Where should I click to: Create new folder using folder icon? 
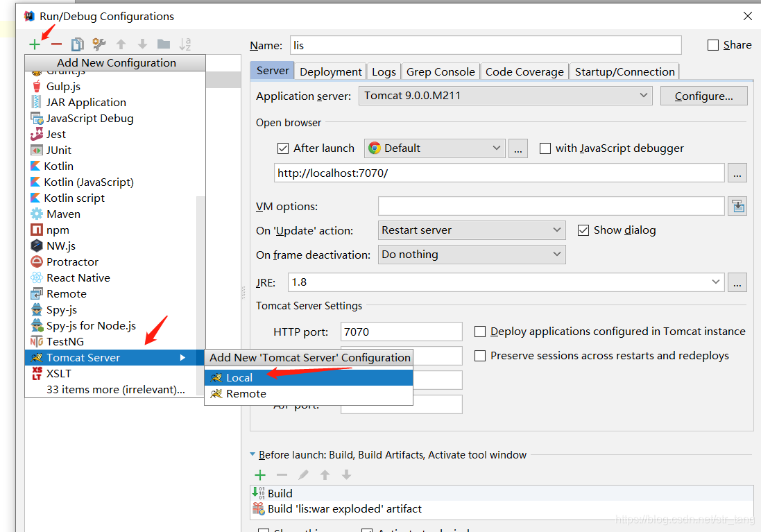pos(164,44)
